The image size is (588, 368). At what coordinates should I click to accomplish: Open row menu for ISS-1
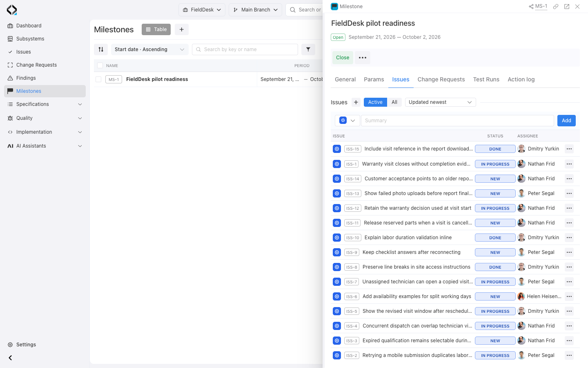(x=569, y=164)
